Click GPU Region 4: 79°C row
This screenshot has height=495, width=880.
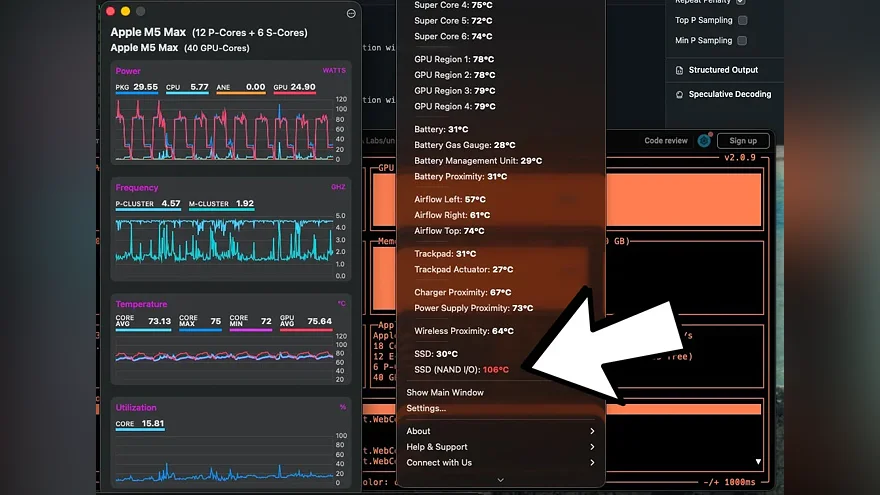point(455,106)
